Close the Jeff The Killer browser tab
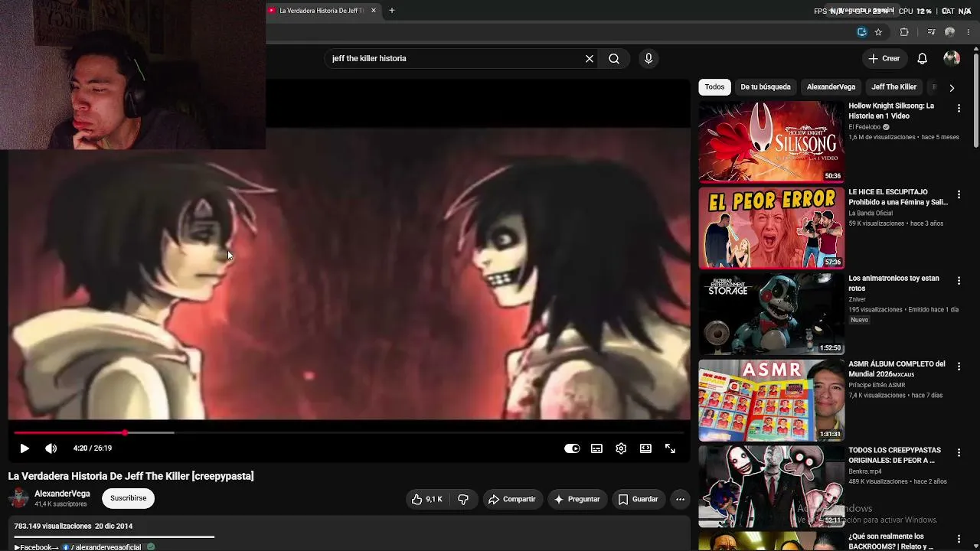980x551 pixels. [x=374, y=11]
